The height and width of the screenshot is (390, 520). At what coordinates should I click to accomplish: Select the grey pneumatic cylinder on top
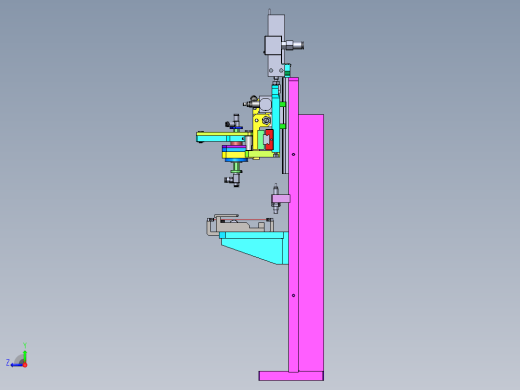point(276,45)
